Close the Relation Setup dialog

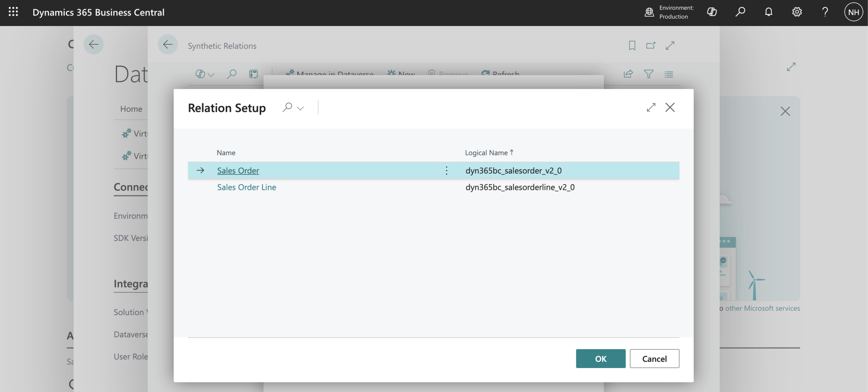pos(670,107)
